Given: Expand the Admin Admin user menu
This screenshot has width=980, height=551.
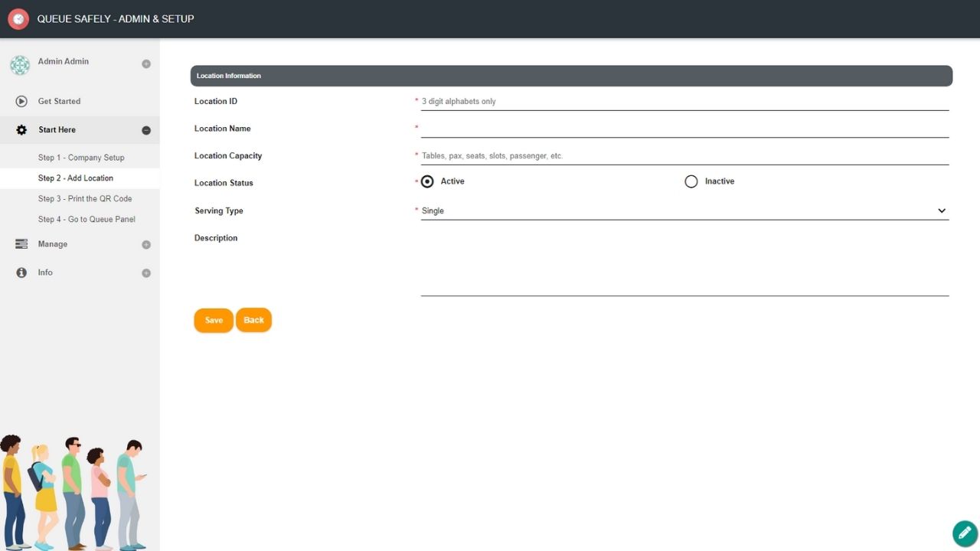Looking at the screenshot, I should point(146,64).
